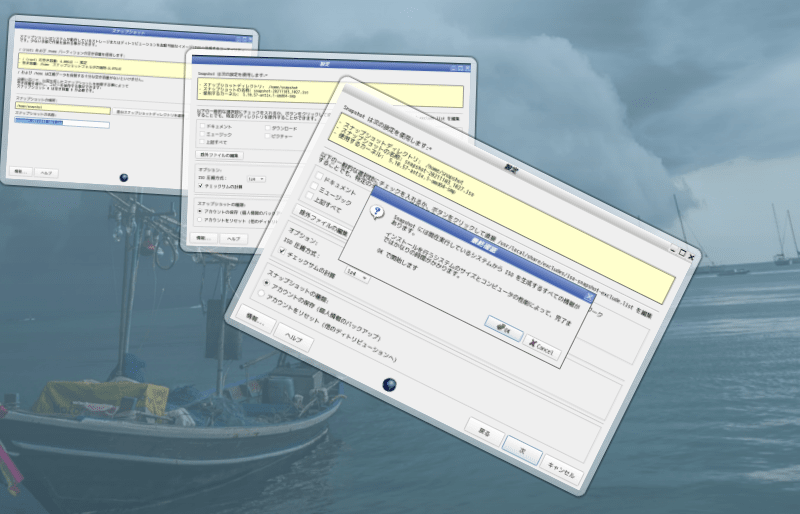The width and height of the screenshot is (800, 514).
Task: Click ヘルプ in the スナップショット window
Action: (x=46, y=173)
